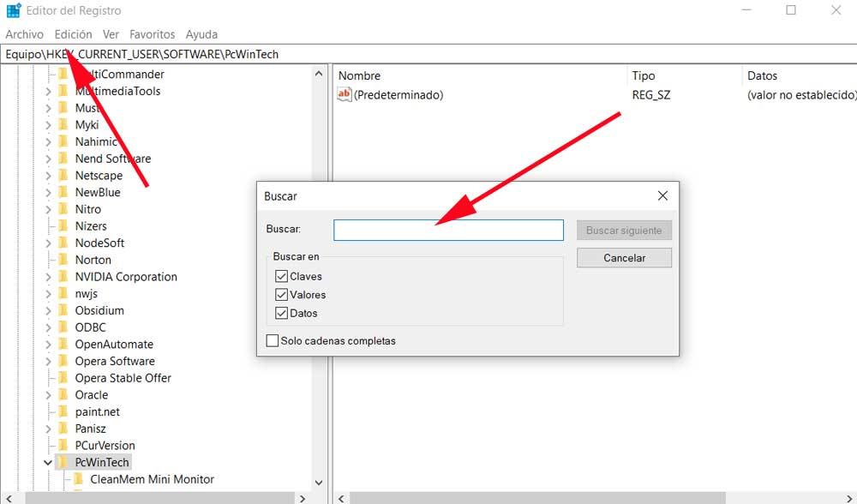Image resolution: width=857 pixels, height=504 pixels.
Task: Select the PCurVersion key
Action: point(105,446)
